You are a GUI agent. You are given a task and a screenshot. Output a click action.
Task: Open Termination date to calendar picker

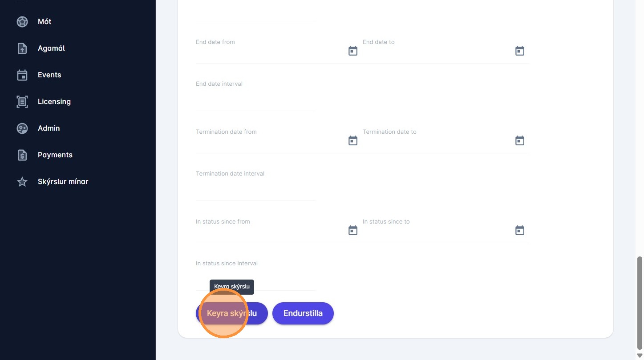[x=520, y=141]
